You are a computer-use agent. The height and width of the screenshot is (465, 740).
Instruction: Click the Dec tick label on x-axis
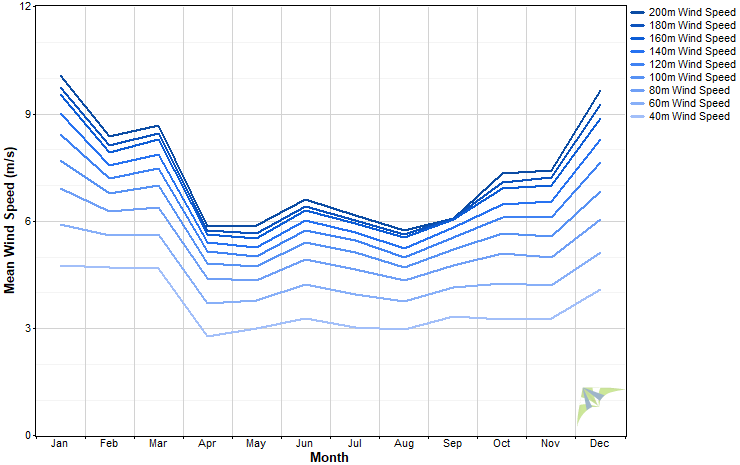[599, 443]
